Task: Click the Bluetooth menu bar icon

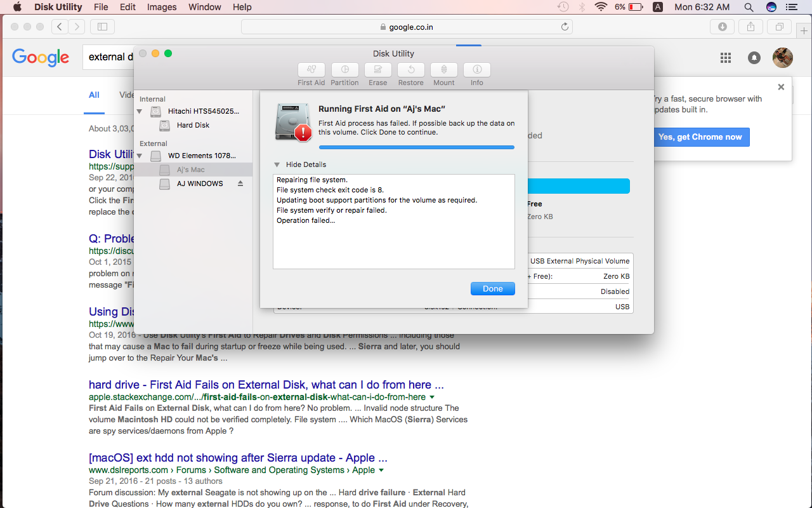Action: point(582,7)
